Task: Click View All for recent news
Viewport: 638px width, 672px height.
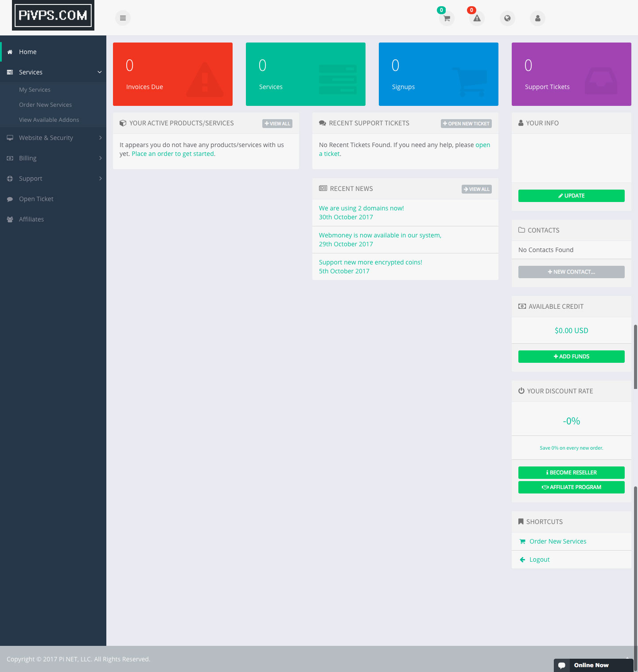Action: click(477, 189)
